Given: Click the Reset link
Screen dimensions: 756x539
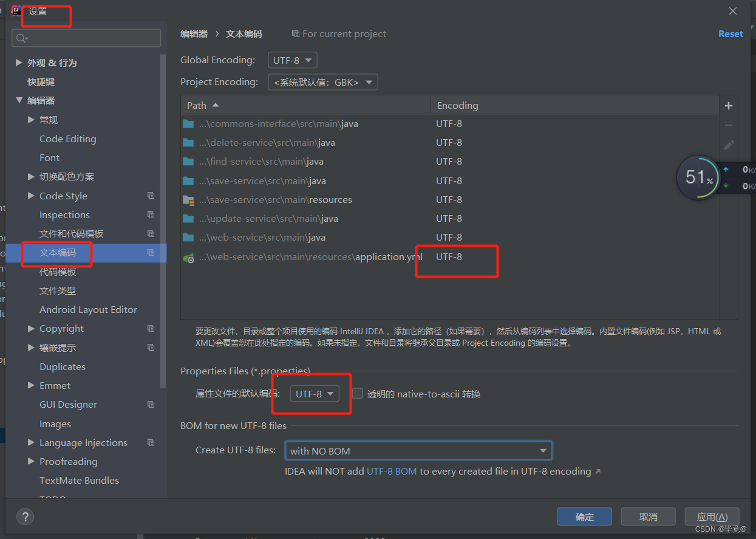Looking at the screenshot, I should click(x=730, y=34).
